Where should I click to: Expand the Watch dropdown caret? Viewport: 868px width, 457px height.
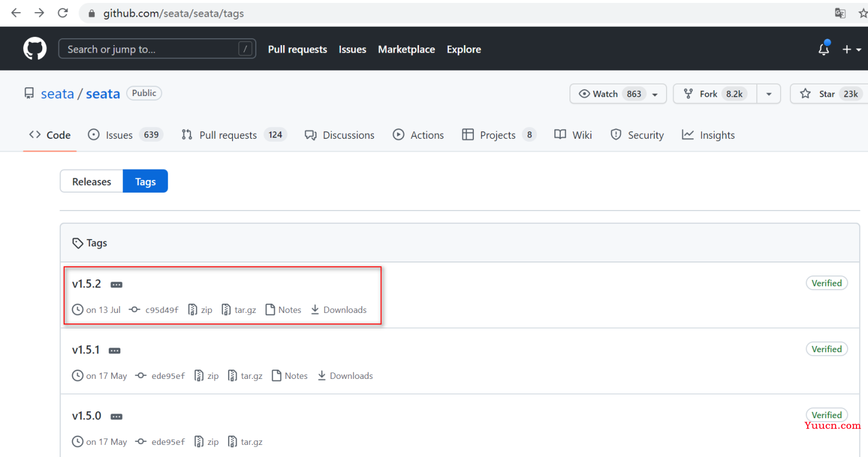pyautogui.click(x=655, y=94)
